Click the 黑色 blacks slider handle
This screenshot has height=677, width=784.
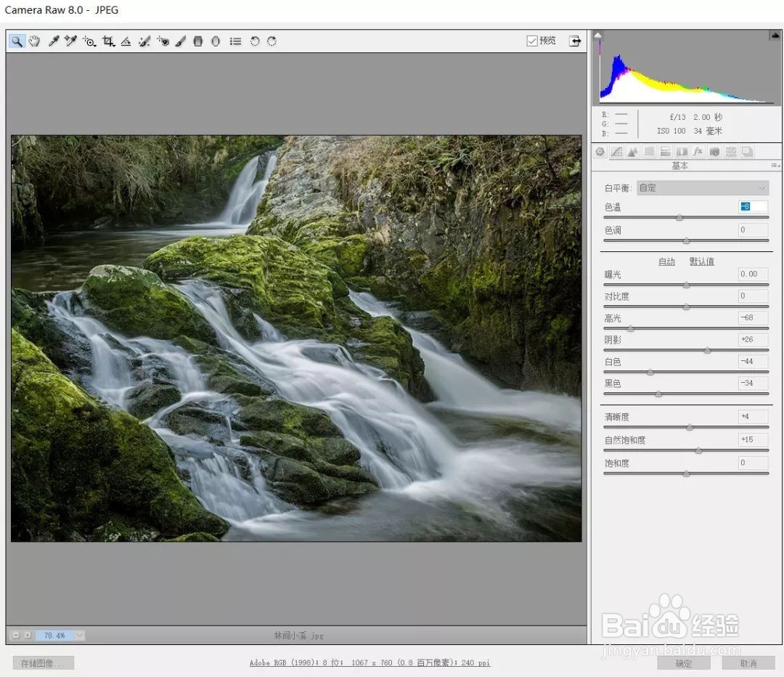pos(658,394)
